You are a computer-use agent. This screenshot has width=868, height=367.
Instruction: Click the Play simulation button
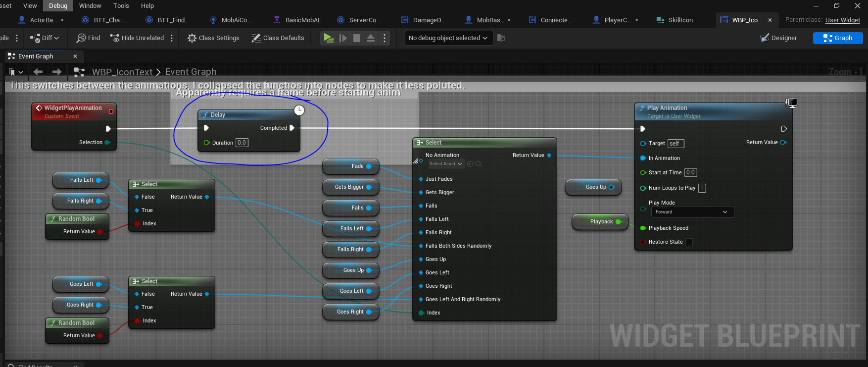[x=328, y=38]
